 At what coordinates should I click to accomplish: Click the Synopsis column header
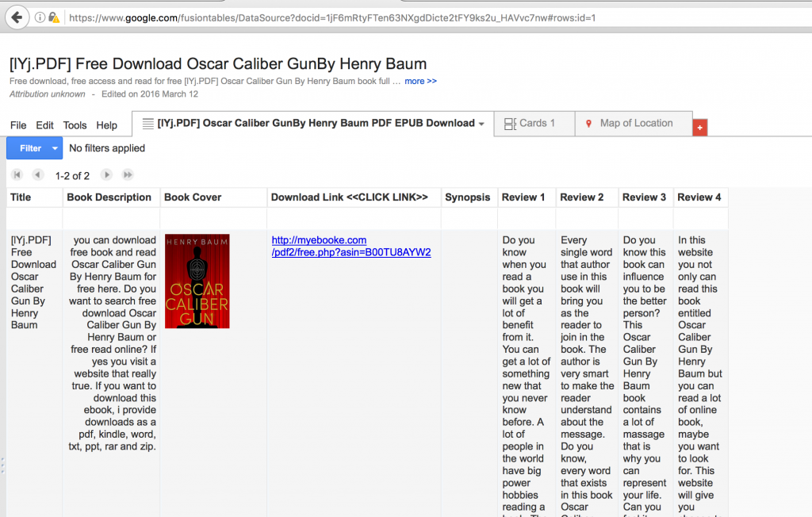[468, 197]
